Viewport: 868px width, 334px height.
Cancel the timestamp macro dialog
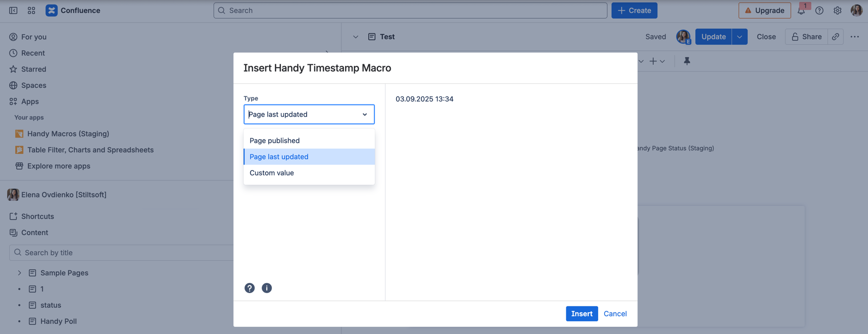[615, 314]
